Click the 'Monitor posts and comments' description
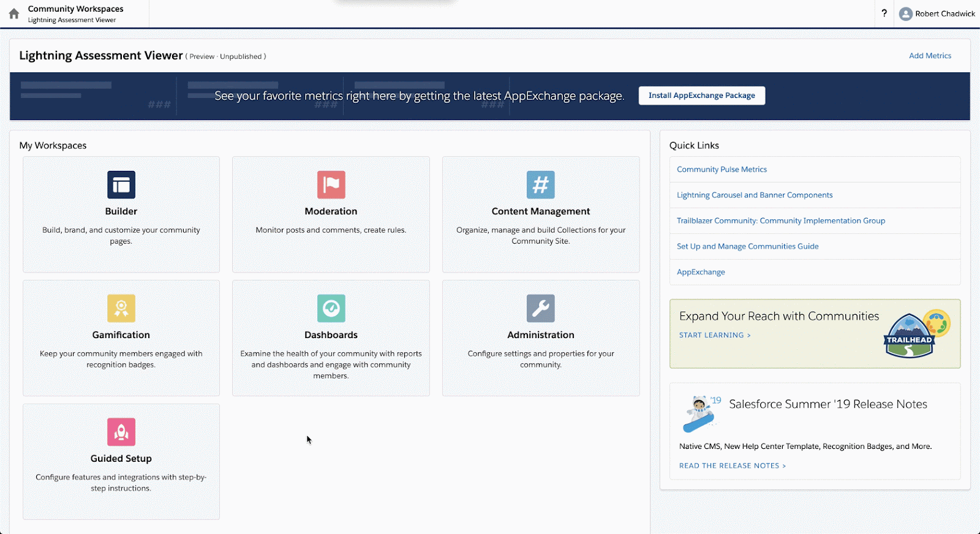The width and height of the screenshot is (980, 534). coord(331,230)
